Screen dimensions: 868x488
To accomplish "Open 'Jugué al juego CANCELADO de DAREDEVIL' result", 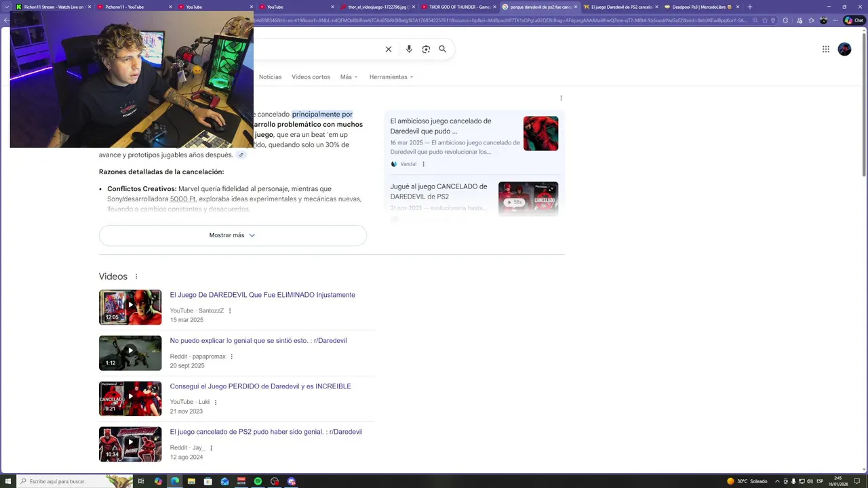I will coord(439,191).
